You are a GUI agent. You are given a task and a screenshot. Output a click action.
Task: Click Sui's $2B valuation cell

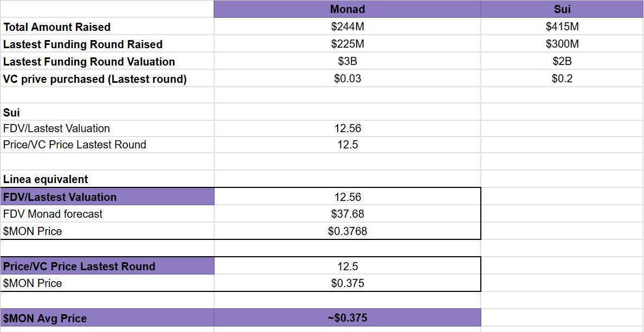tap(562, 61)
